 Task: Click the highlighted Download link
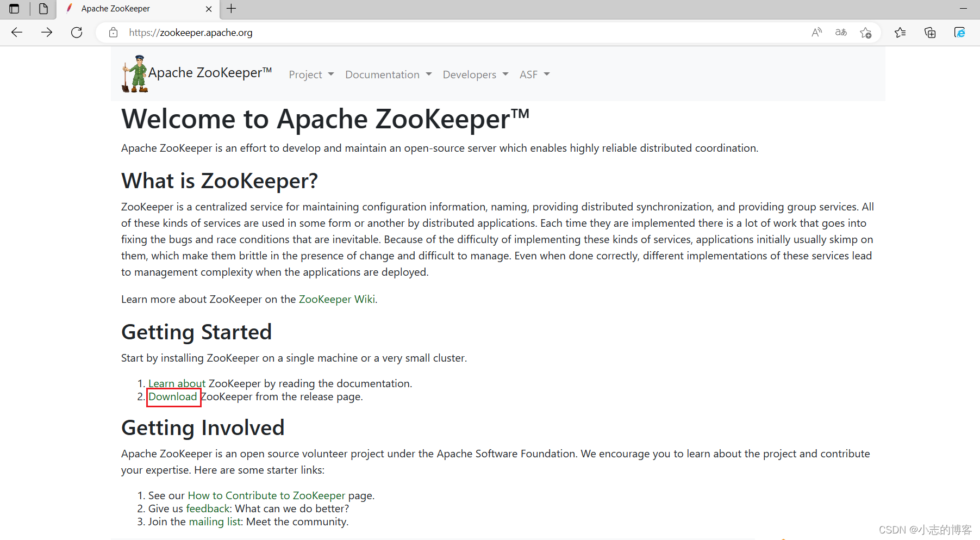173,396
